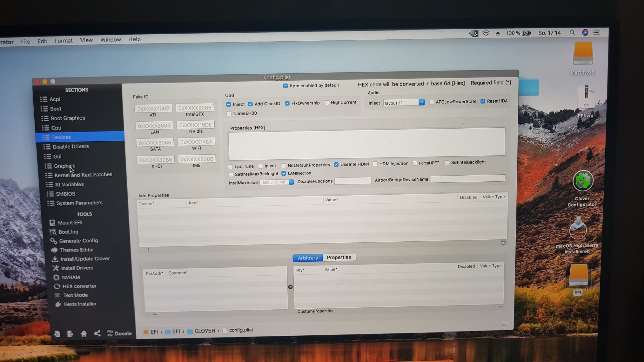Screen dimensions: 644x362
Task: Click the AirportBridgeDeviceName input field
Action: pos(468,179)
